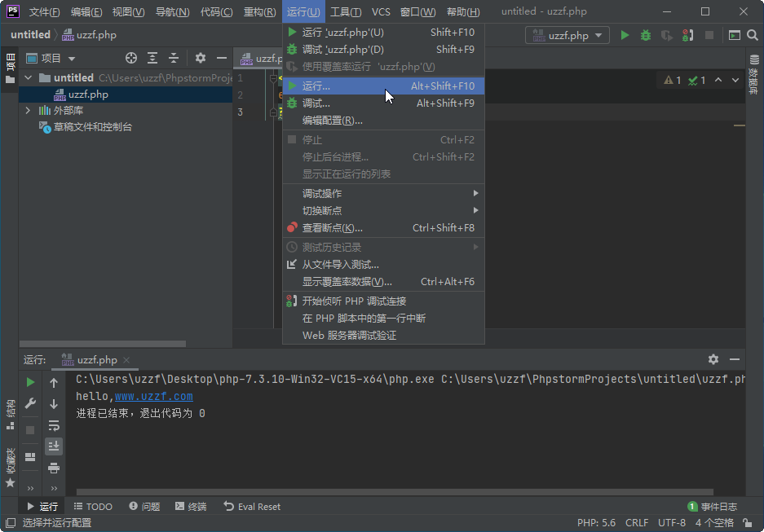Open run configuration dropdown uzzf.php
Screen dimensions: 764x532
(x=567, y=36)
